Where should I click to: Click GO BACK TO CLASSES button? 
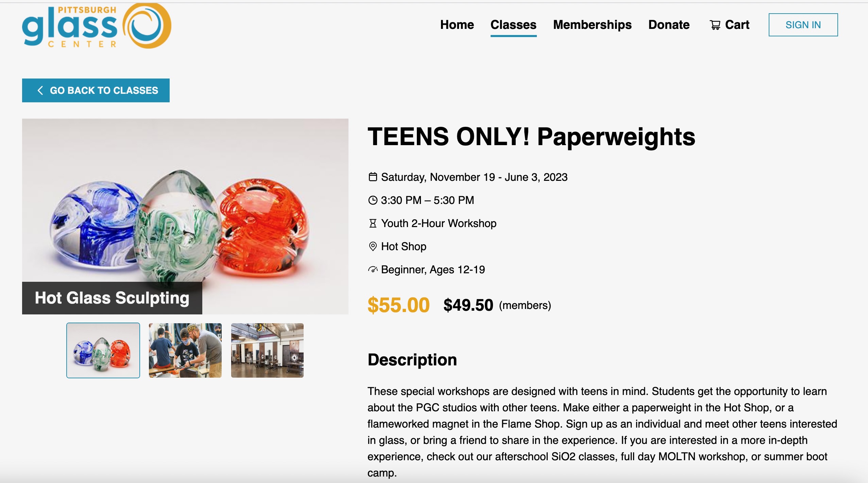(x=96, y=90)
